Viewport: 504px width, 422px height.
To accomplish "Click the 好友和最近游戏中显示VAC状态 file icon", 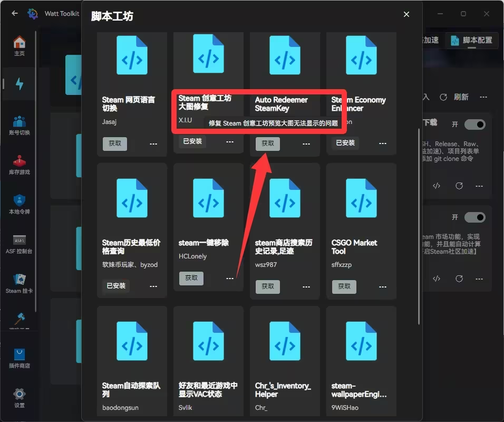I will (x=208, y=341).
